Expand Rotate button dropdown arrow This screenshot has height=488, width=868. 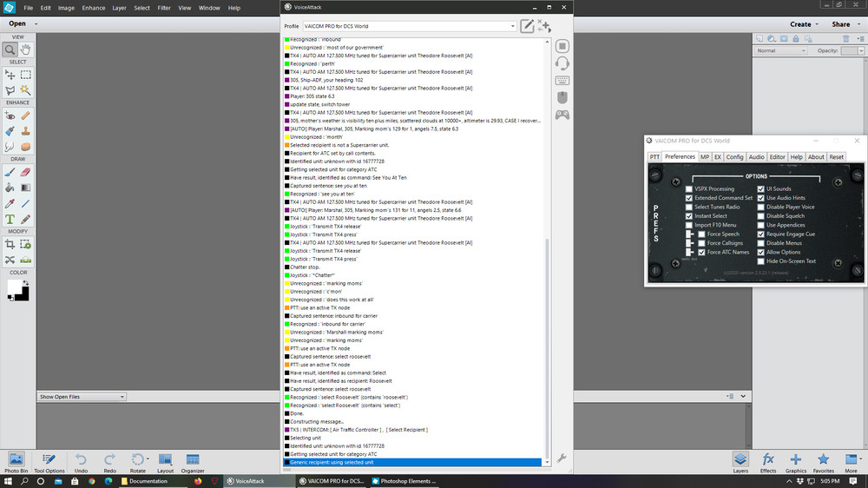pos(148,458)
